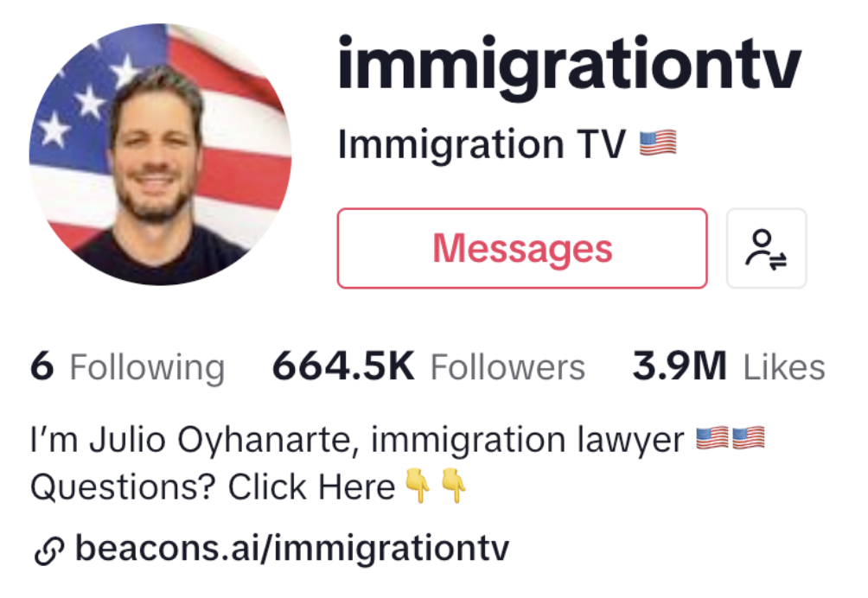This screenshot has width=868, height=598.
Task: Click the first flag emoji in the bio
Action: 712,439
